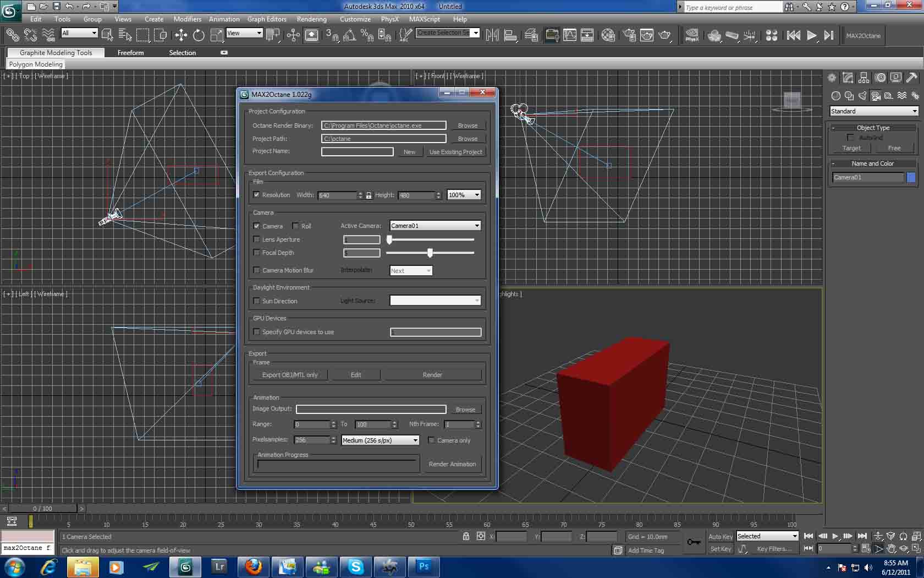Enable the Sun Direction checkbox
Screen dimensions: 924x578
tap(256, 301)
